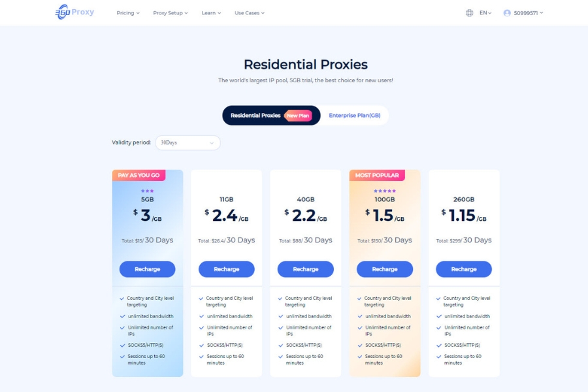Open the Validity period 30Days dropdown
Screen dimensions: 588x392
[x=188, y=142]
